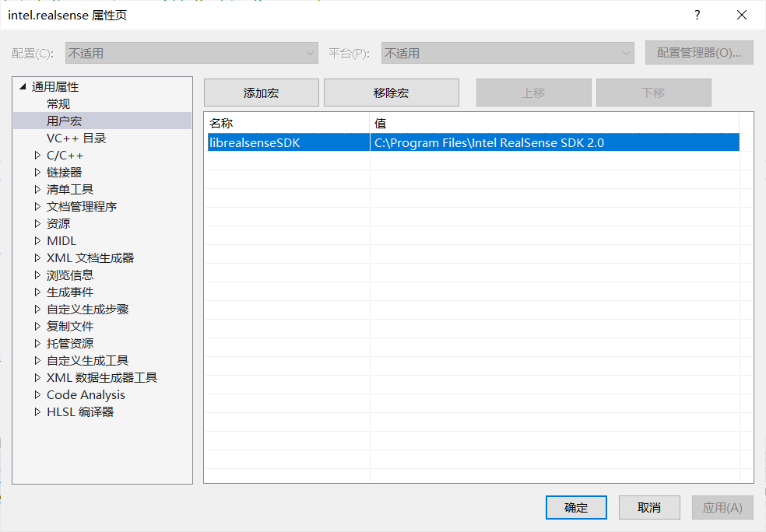
Task: Expand the C/C++ tree node
Action: point(37,155)
